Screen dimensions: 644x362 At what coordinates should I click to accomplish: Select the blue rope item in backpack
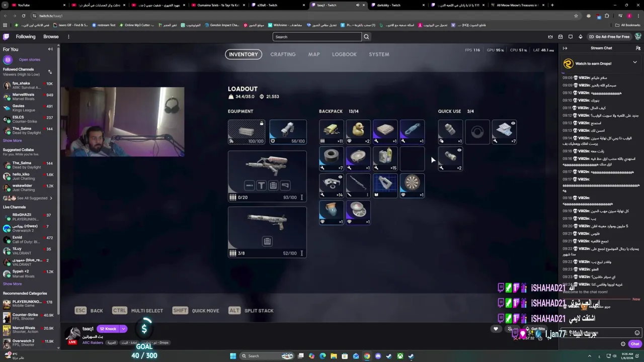tap(412, 132)
